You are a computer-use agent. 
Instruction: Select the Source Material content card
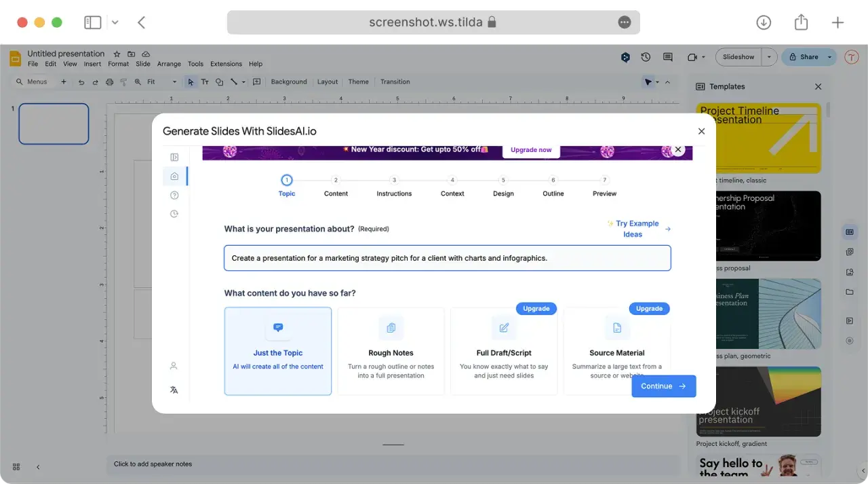[616, 351]
